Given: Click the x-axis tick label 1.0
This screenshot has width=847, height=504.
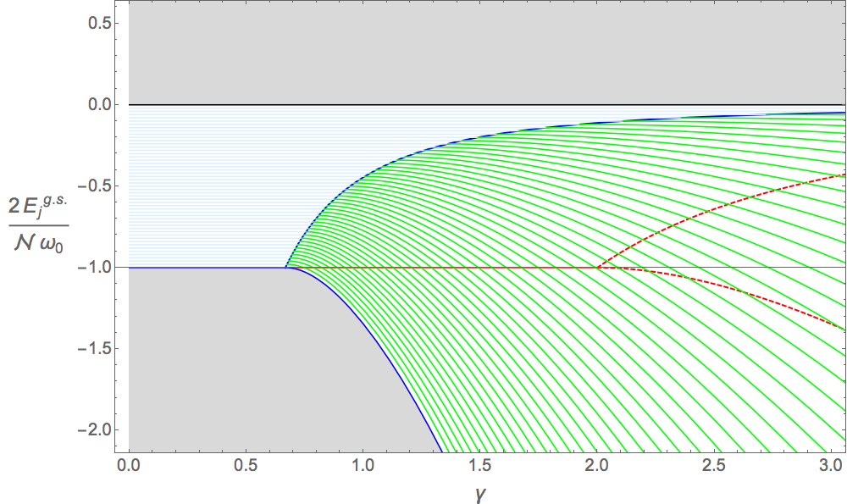Looking at the screenshot, I should 363,465.
